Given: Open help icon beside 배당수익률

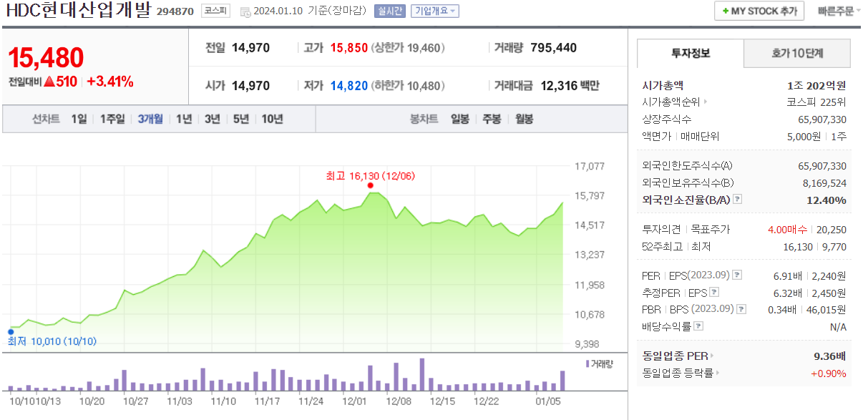Looking at the screenshot, I should coord(698,326).
